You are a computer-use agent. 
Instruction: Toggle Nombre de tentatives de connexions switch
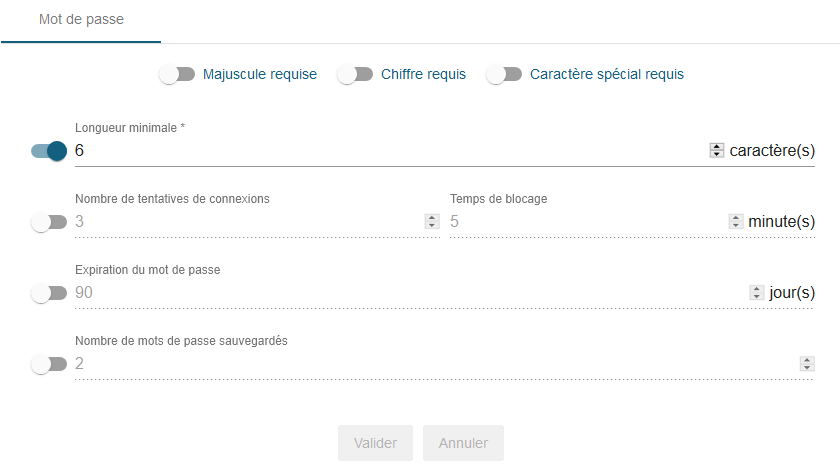click(x=49, y=222)
